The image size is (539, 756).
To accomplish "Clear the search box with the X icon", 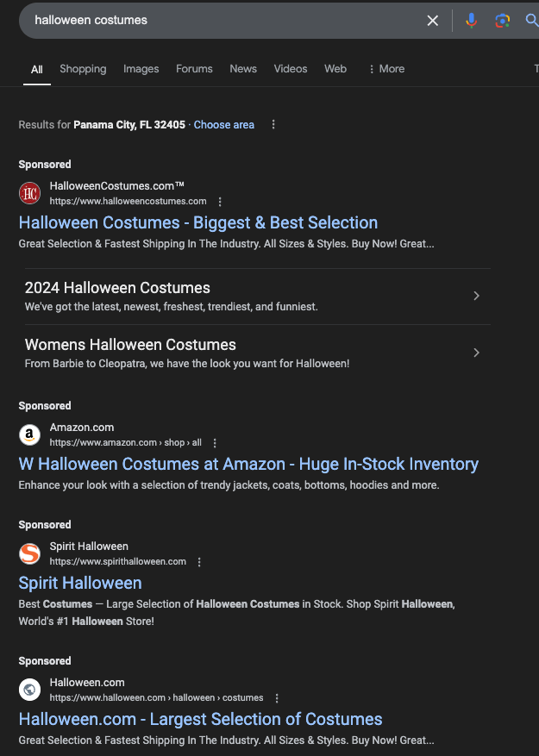I will click(x=432, y=20).
